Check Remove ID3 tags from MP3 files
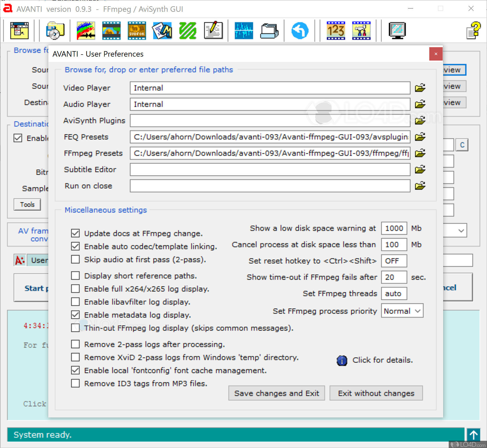Screen dimensions: 487x448 coord(75,383)
